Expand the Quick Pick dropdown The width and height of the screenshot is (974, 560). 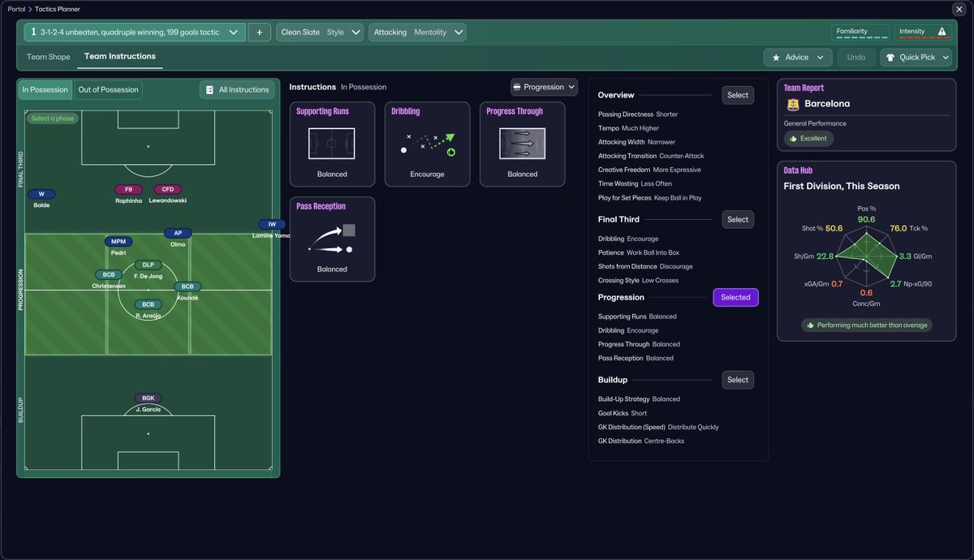pyautogui.click(x=946, y=58)
